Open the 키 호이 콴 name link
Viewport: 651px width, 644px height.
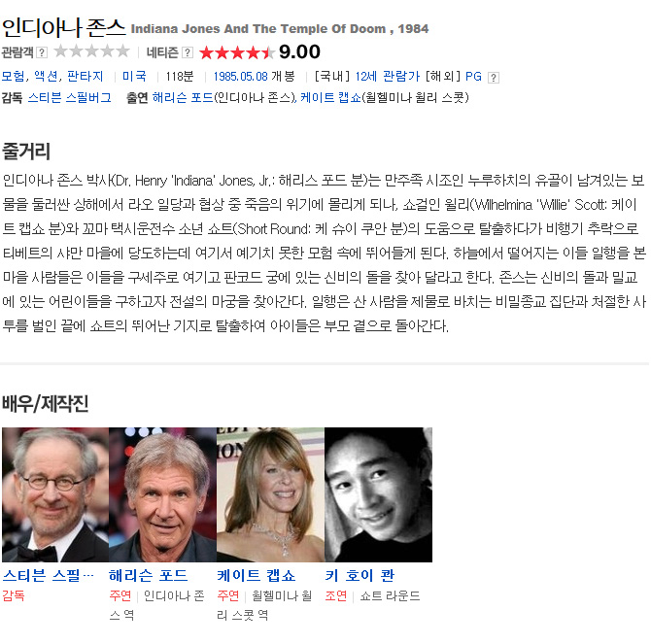tap(360, 576)
